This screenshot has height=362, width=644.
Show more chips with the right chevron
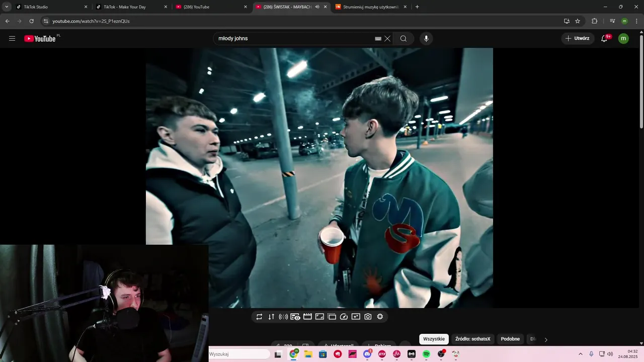[x=546, y=339]
